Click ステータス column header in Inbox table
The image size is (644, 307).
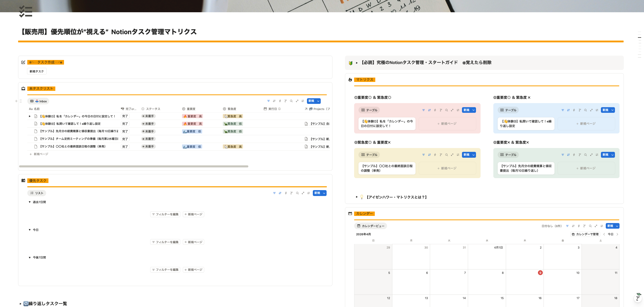pyautogui.click(x=151, y=109)
